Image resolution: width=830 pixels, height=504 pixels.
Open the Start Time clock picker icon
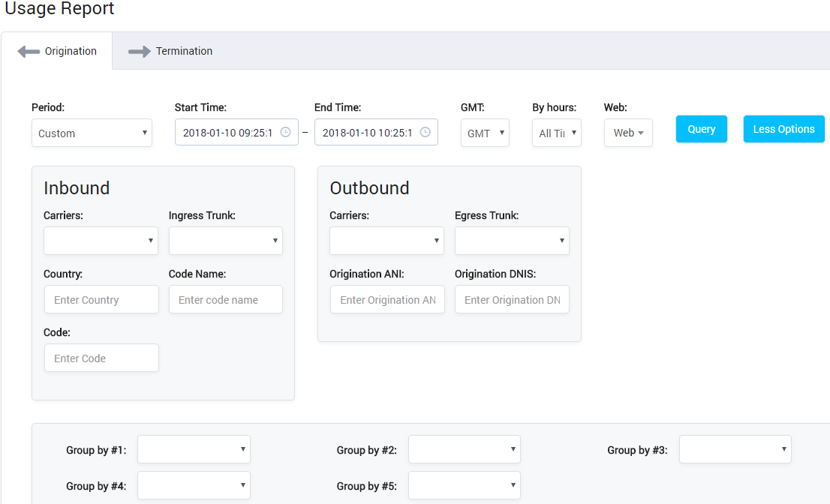[x=285, y=131]
